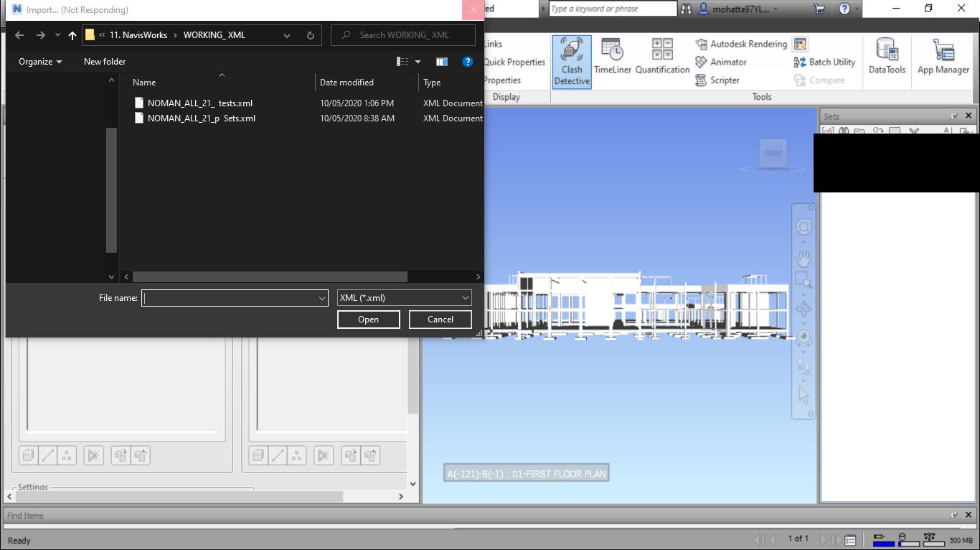
Task: Open the Batch Utility
Action: click(825, 62)
